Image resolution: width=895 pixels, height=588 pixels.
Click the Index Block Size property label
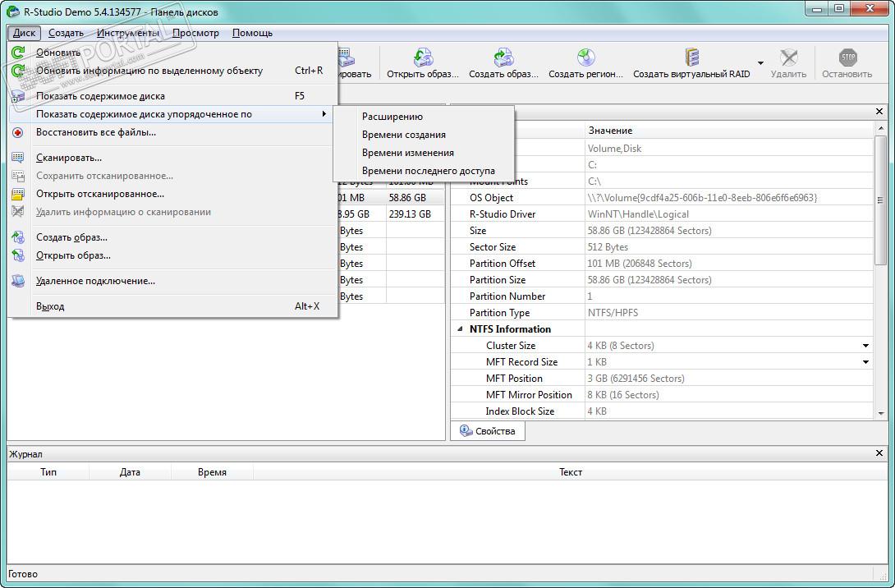pos(520,411)
